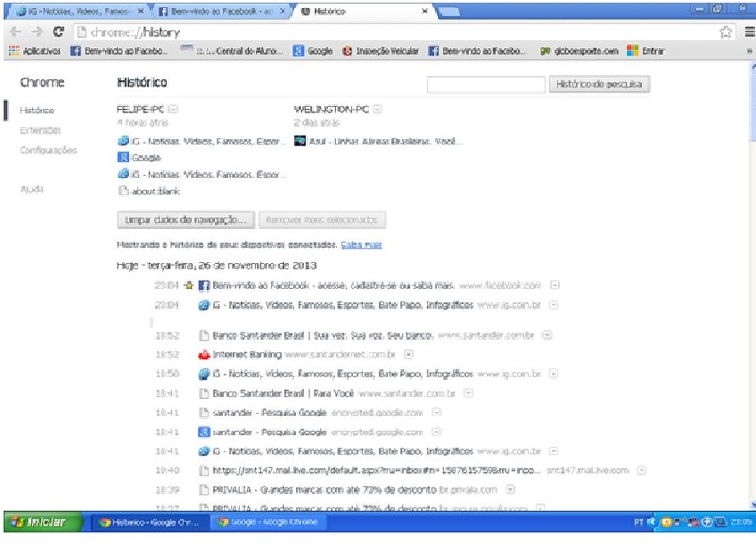Expand the FELIPE-PC device dropdown

(x=173, y=110)
